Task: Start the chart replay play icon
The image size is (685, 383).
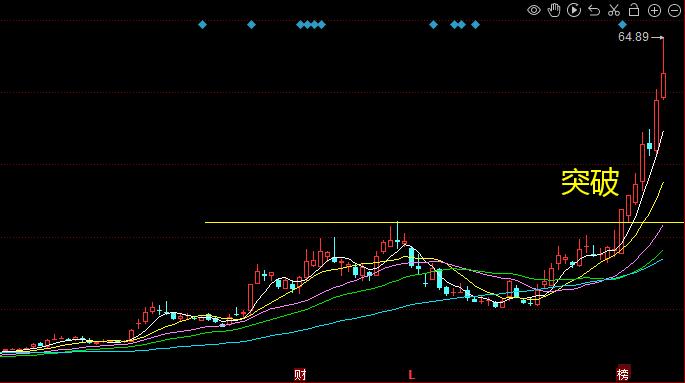Action: (574, 10)
